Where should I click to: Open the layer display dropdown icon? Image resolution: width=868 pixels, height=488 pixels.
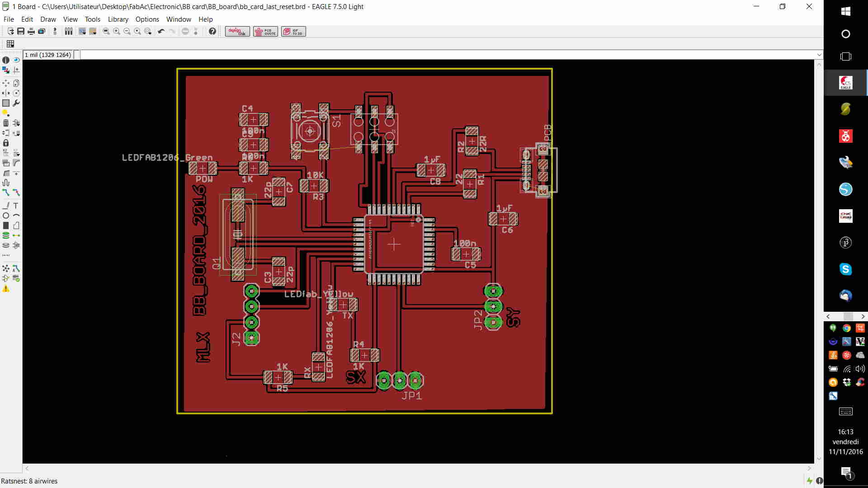6,70
